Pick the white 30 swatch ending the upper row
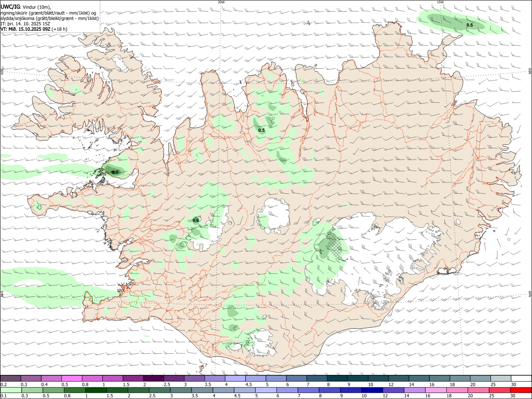The height and width of the screenshot is (399, 532). click(x=521, y=379)
